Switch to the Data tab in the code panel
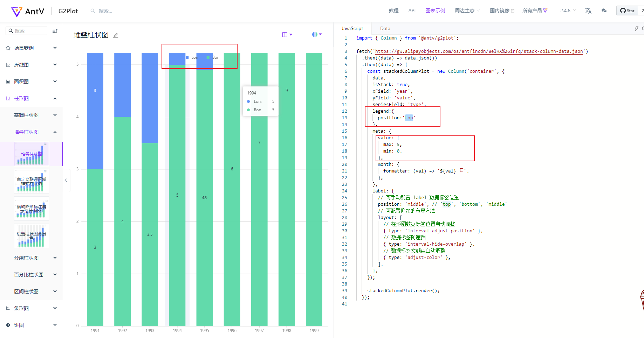Image resolution: width=644 pixels, height=338 pixels. click(x=385, y=28)
